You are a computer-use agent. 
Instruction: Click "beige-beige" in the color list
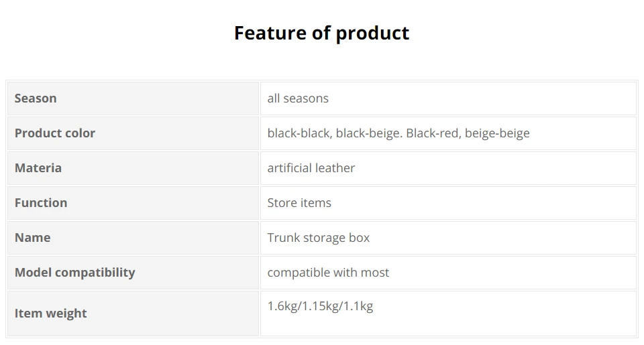[x=497, y=133]
